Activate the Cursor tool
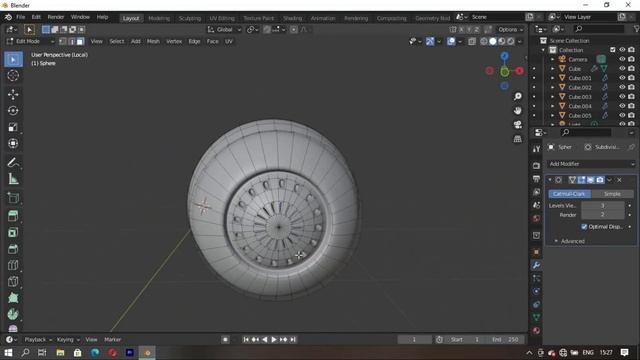This screenshot has height=360, width=640. pyautogui.click(x=13, y=76)
